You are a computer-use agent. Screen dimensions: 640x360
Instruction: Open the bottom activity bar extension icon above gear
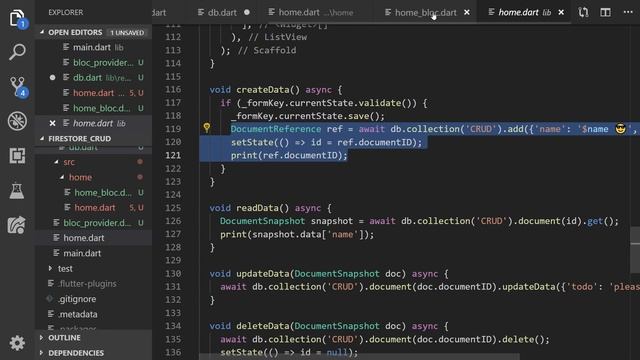(17, 225)
